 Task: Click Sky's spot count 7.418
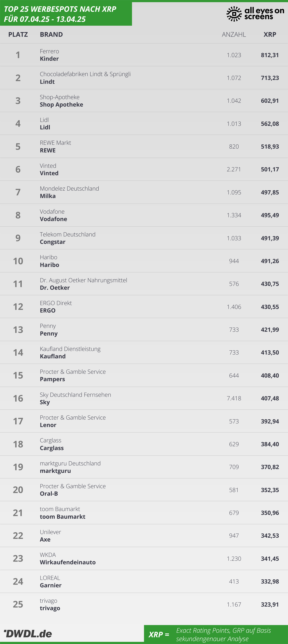(x=234, y=398)
